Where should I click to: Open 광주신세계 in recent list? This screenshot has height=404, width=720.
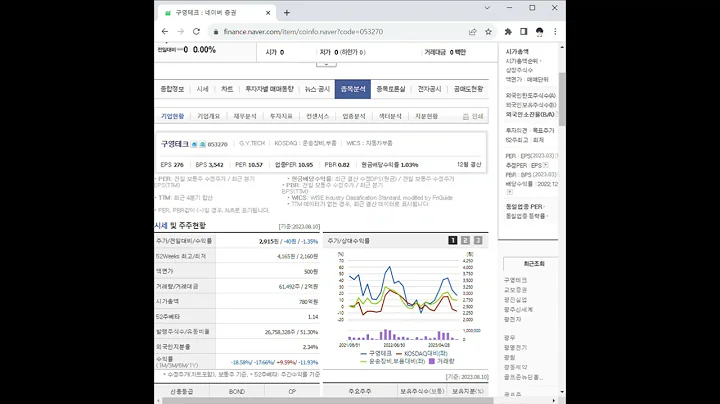518,309
